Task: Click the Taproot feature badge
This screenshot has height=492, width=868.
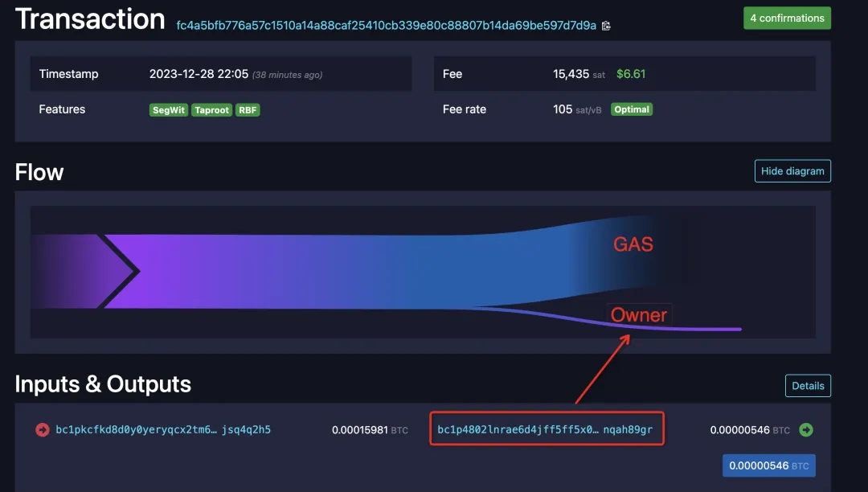Action: click(x=212, y=110)
